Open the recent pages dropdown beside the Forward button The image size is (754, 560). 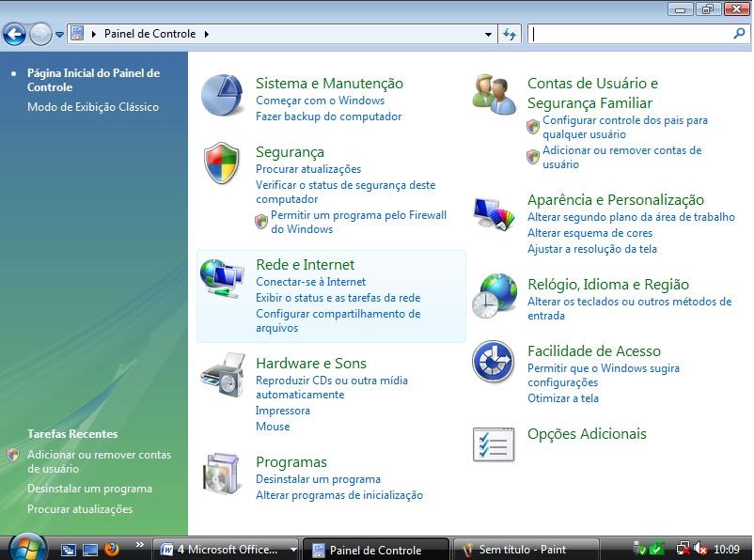tap(59, 35)
